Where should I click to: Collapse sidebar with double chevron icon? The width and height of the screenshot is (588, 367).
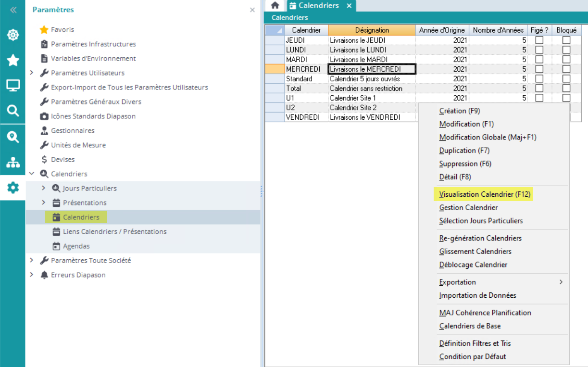tap(13, 10)
